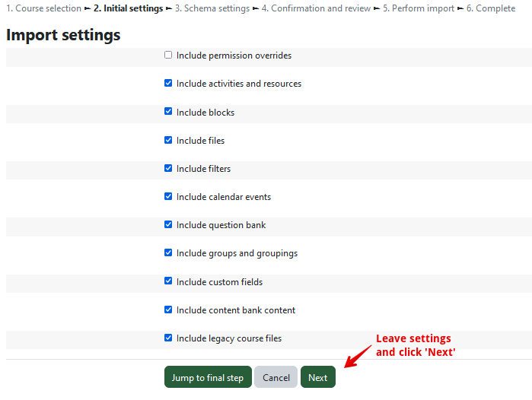
Task: Toggle Include calendar events checkbox
Action: point(168,196)
